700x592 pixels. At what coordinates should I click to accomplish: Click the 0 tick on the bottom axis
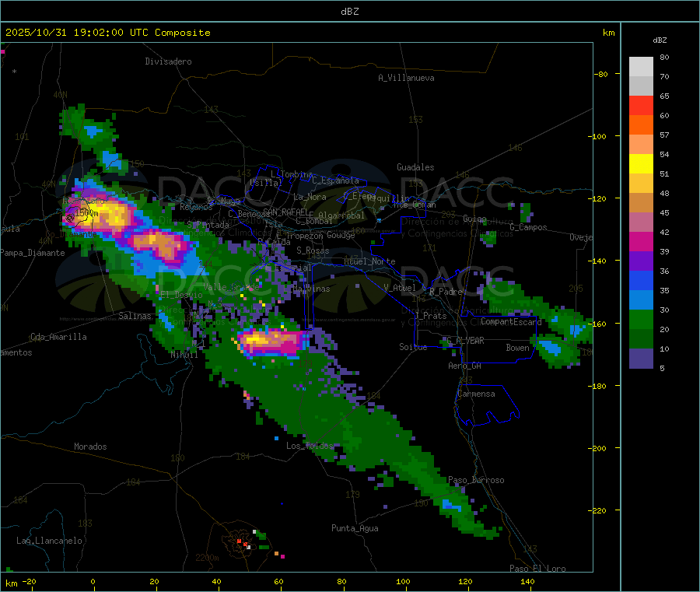tap(93, 581)
